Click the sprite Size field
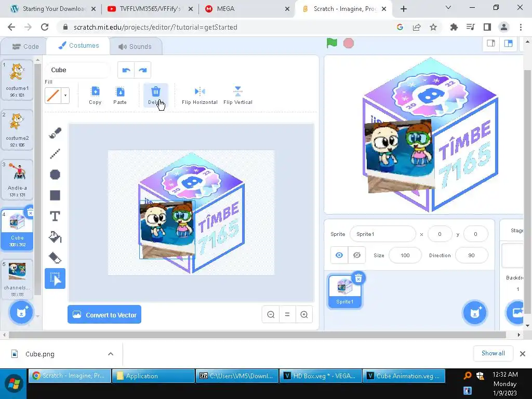Image resolution: width=532 pixels, height=399 pixels. coord(405,255)
